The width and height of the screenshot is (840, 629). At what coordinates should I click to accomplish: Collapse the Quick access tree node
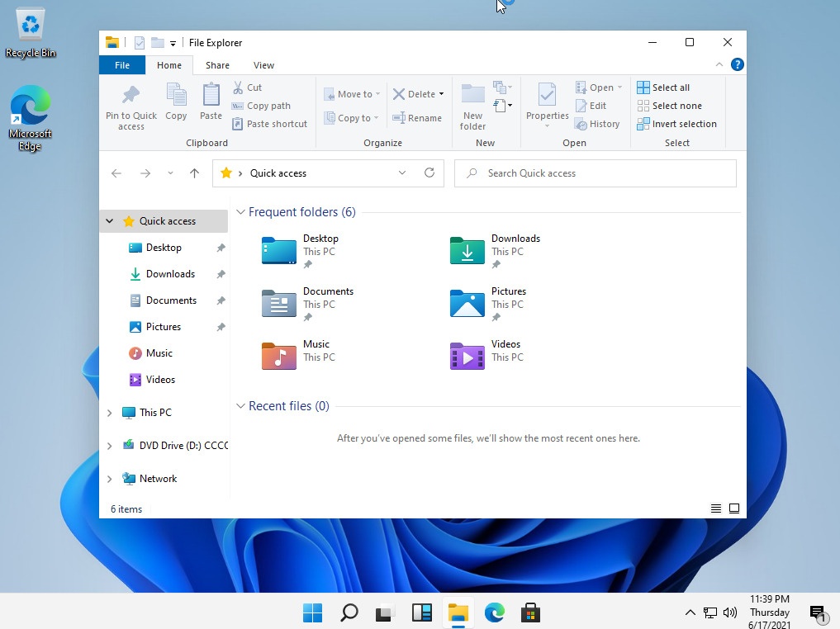109,221
